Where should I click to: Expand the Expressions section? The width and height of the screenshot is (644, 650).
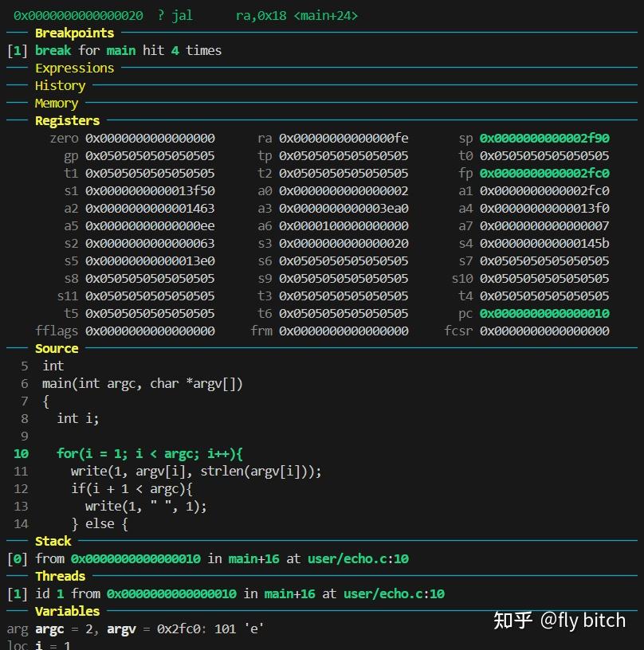point(74,68)
